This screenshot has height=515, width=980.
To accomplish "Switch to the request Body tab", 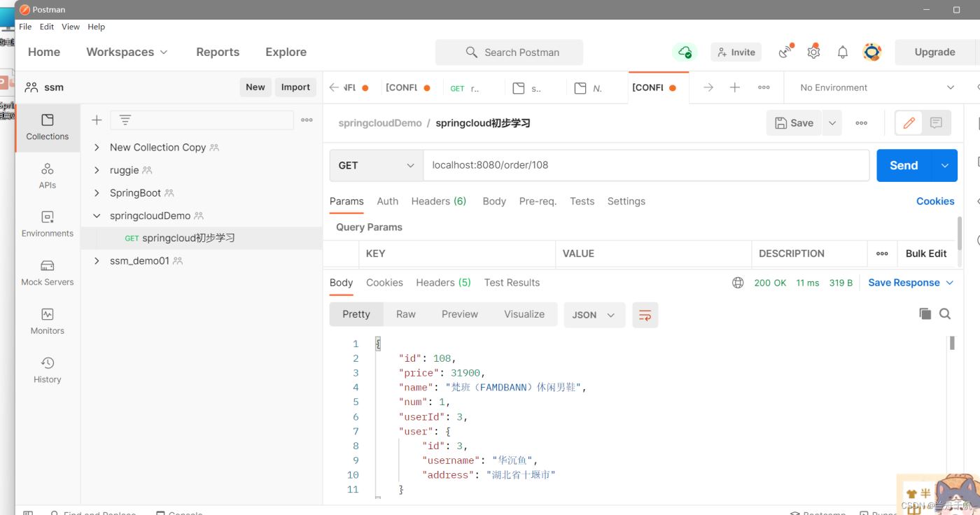I will pos(494,201).
